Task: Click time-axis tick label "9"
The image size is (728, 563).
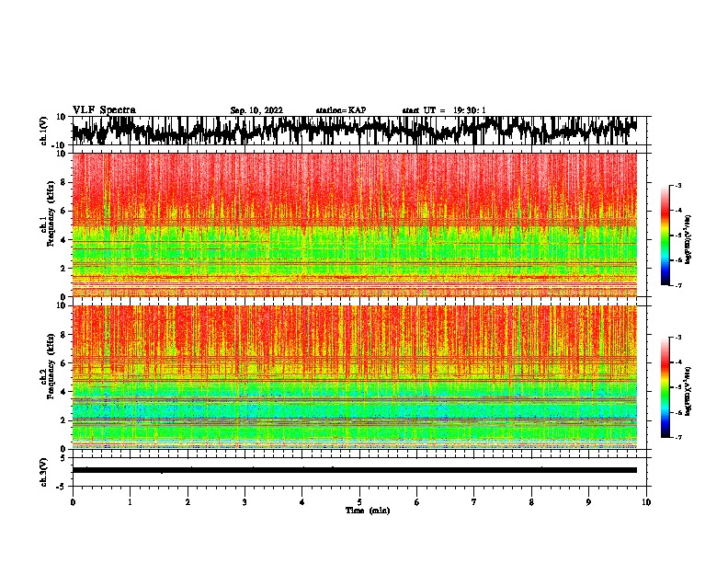Action: (588, 502)
